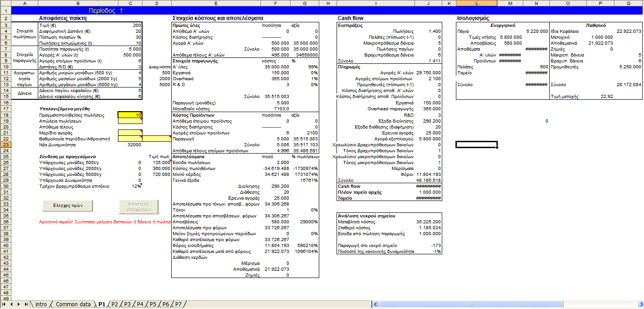The image size is (644, 309).
Task: Open sheet tab P3
Action: [x=127, y=304]
